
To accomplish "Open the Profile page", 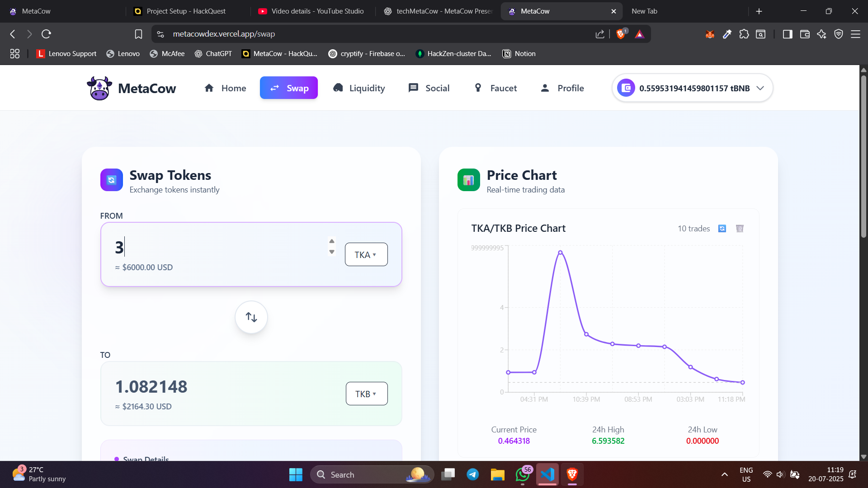I will [562, 88].
